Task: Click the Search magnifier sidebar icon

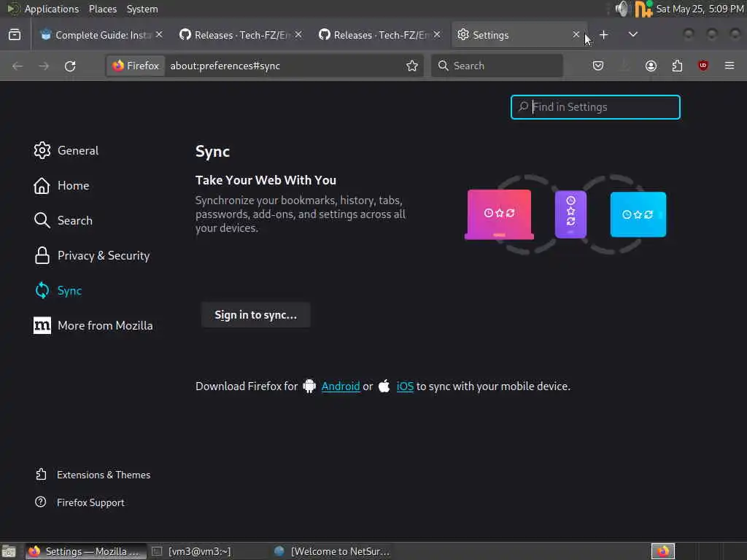Action: [x=42, y=220]
